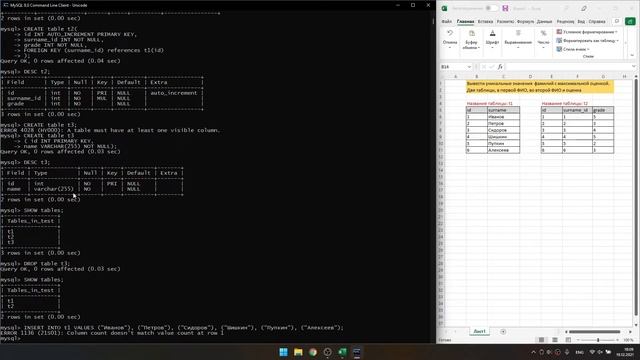The image size is (640, 360).
Task: Click the Excel horizontal scrollbar thumb
Action: (x=594, y=332)
